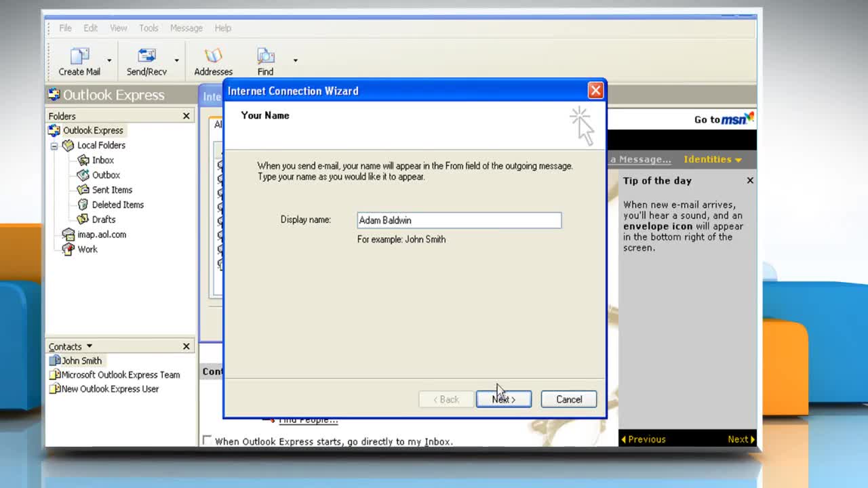Viewport: 868px width, 488px height.
Task: Show the Previous tip of the day
Action: coord(644,439)
